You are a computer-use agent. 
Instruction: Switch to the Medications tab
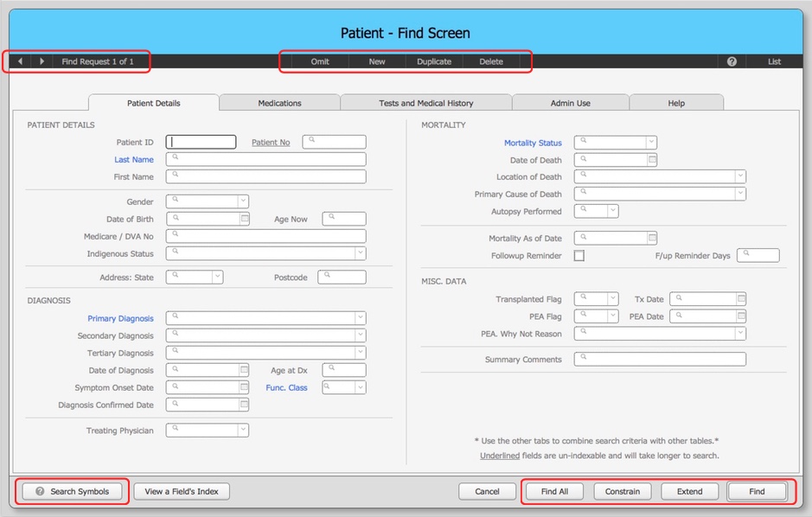[279, 103]
